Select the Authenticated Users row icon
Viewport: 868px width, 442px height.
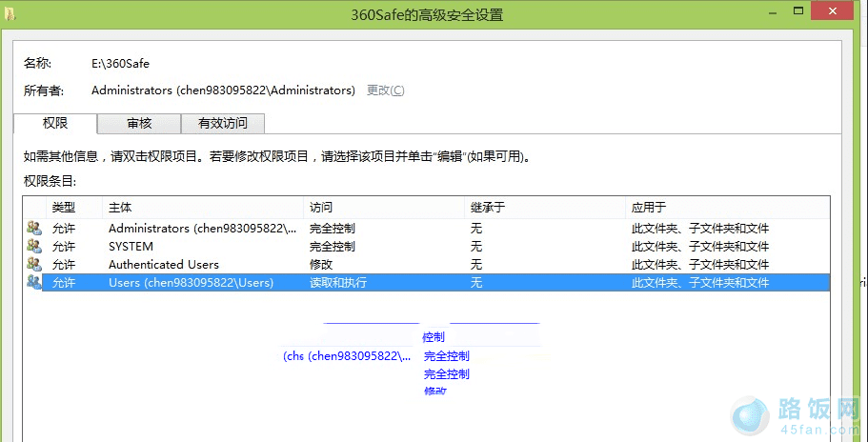click(x=34, y=265)
